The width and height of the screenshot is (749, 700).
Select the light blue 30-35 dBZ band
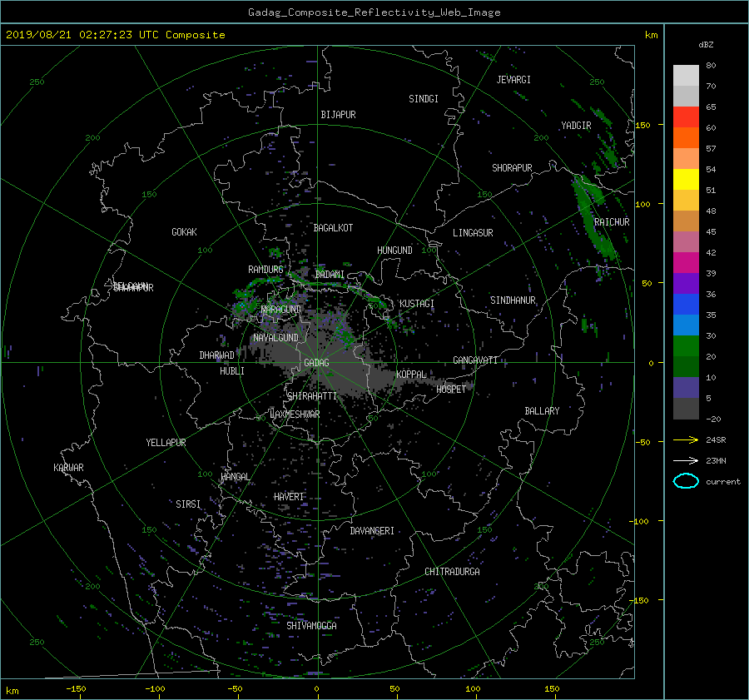click(x=686, y=325)
